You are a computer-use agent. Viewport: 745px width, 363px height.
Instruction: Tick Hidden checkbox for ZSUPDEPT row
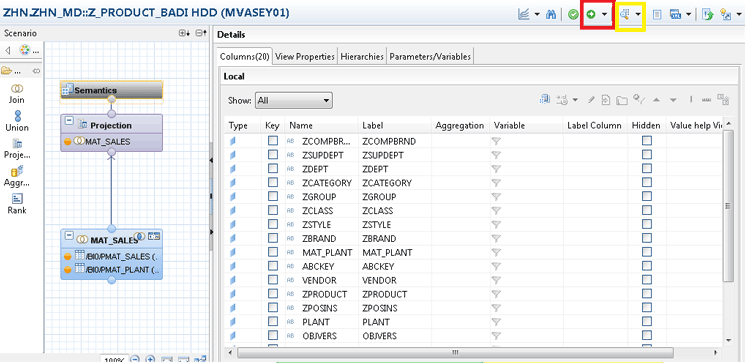(647, 154)
